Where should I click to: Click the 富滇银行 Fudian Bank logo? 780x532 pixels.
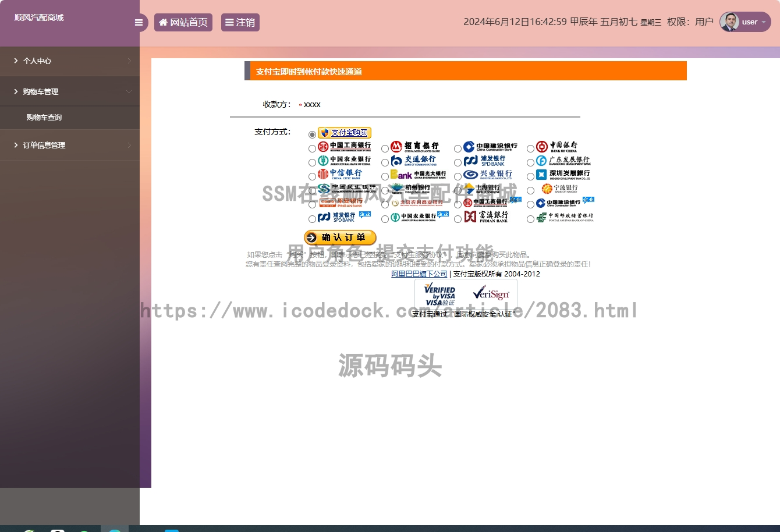click(486, 217)
